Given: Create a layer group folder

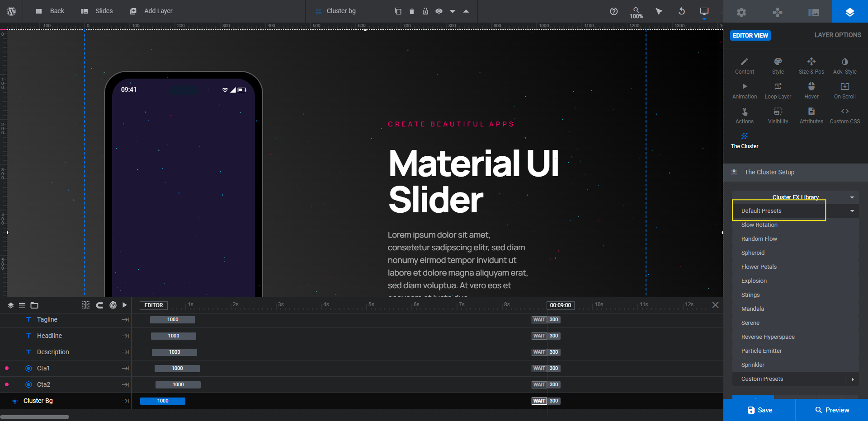Looking at the screenshot, I should (34, 305).
